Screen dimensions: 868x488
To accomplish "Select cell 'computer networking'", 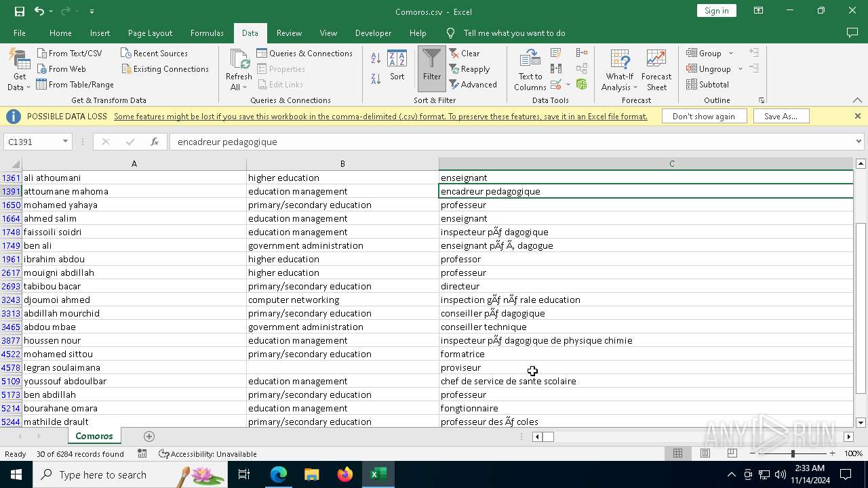I will pos(342,300).
